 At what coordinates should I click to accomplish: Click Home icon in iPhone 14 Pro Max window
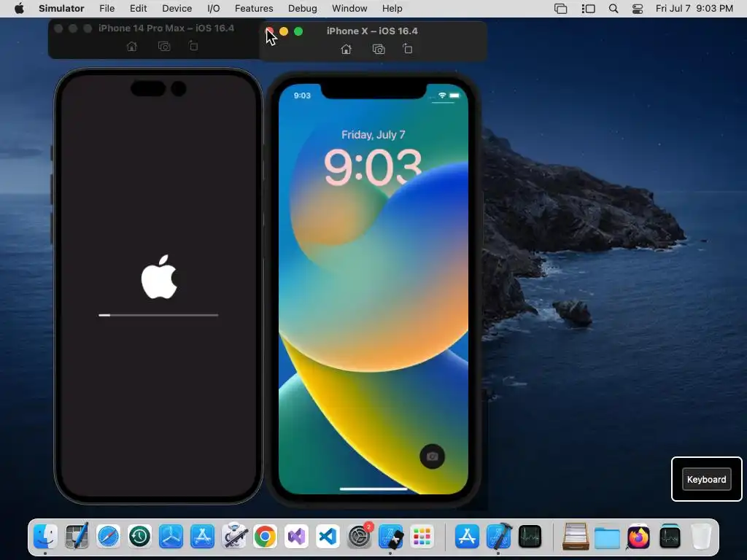[x=132, y=46]
